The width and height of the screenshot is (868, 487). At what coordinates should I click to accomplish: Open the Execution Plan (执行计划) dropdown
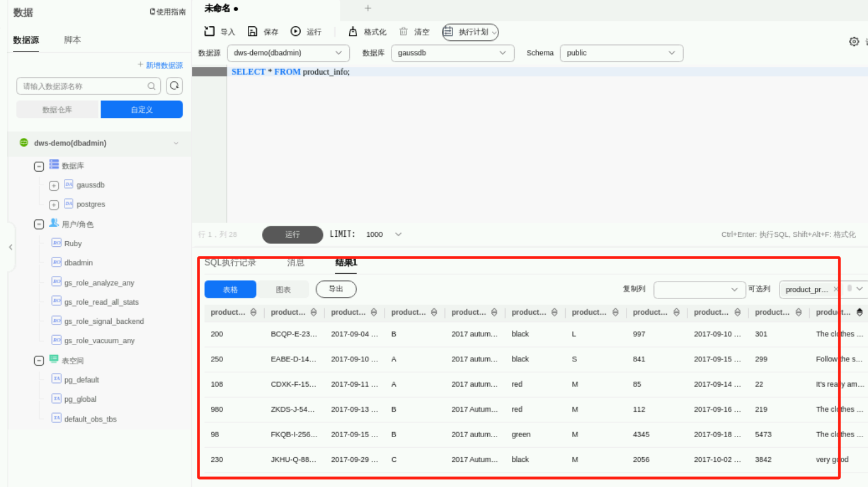(470, 32)
